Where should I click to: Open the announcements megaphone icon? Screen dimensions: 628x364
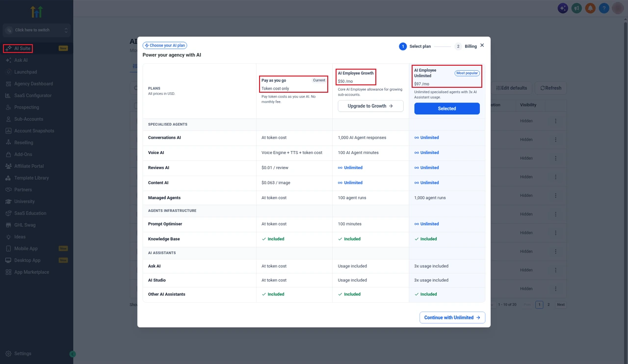576,8
